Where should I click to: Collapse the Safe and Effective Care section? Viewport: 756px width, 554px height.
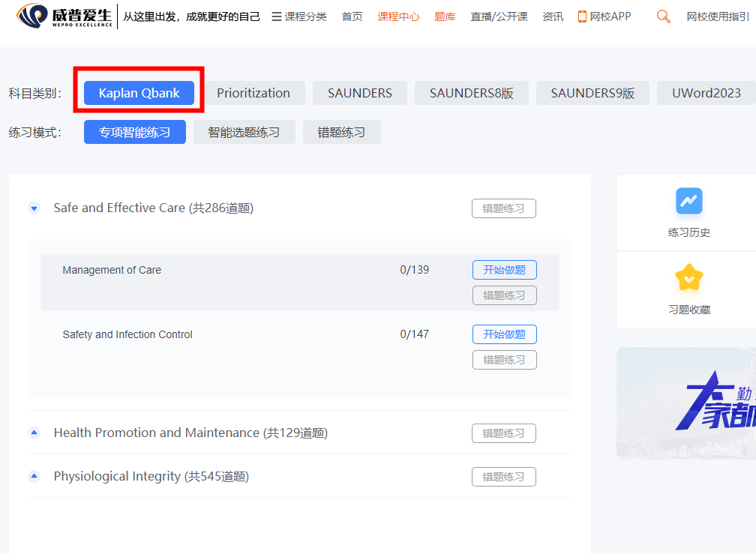34,208
